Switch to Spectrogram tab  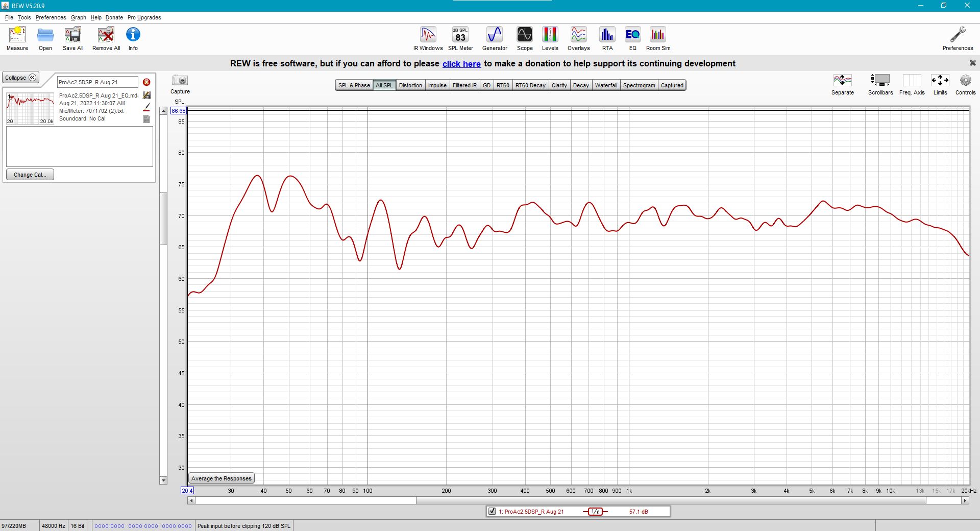coord(639,85)
